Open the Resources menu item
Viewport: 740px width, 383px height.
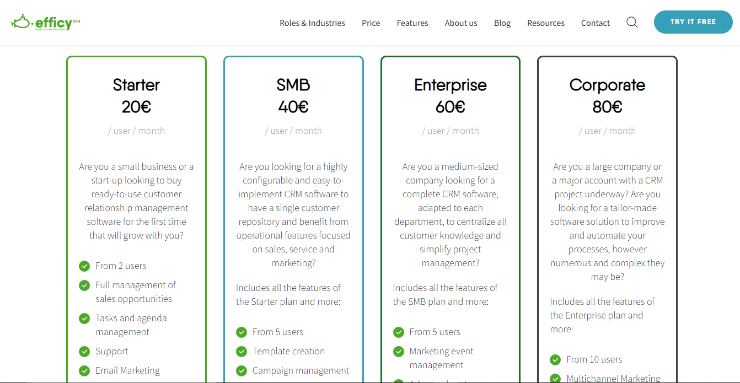pos(546,23)
